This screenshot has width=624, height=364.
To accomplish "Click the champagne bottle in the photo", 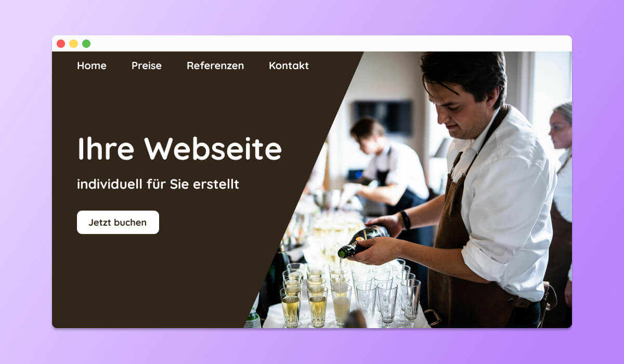I will pos(363,241).
